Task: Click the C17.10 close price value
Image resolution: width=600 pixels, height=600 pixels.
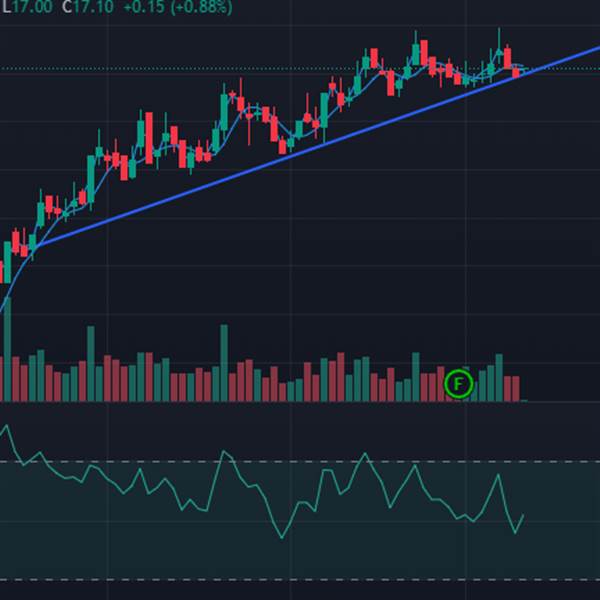Action: tap(88, 7)
